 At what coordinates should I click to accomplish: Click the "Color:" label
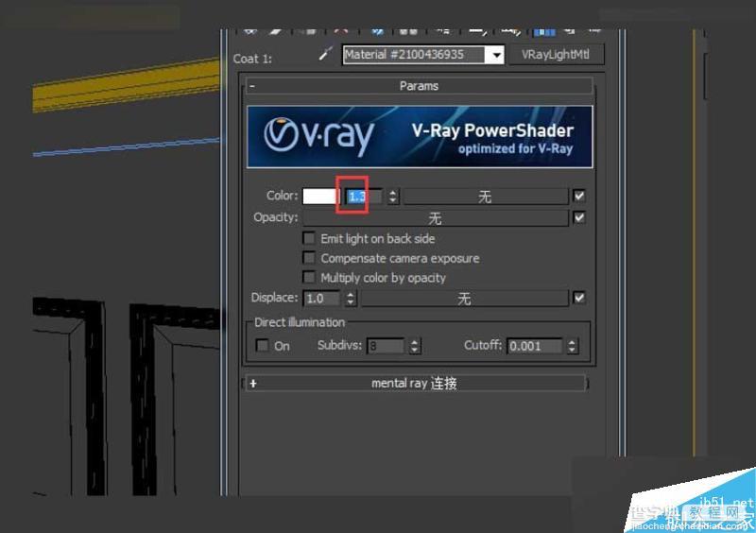pos(282,196)
